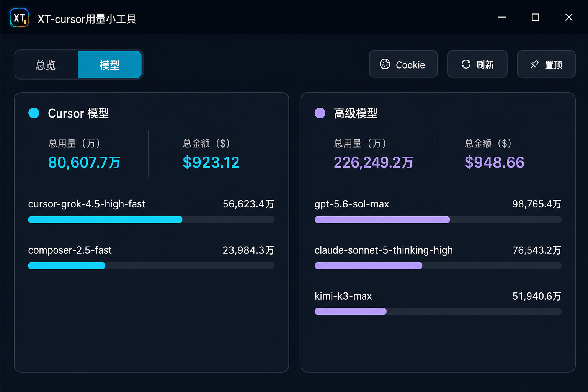
Task: Click the cursor-grok-4.5-high-fast usage bar
Action: pos(151,220)
